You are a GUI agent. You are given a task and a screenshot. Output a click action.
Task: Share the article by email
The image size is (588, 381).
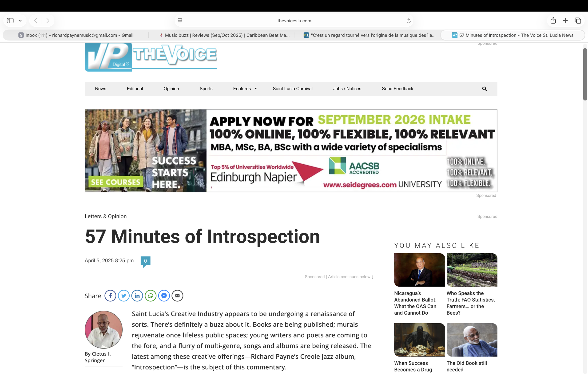pyautogui.click(x=177, y=296)
